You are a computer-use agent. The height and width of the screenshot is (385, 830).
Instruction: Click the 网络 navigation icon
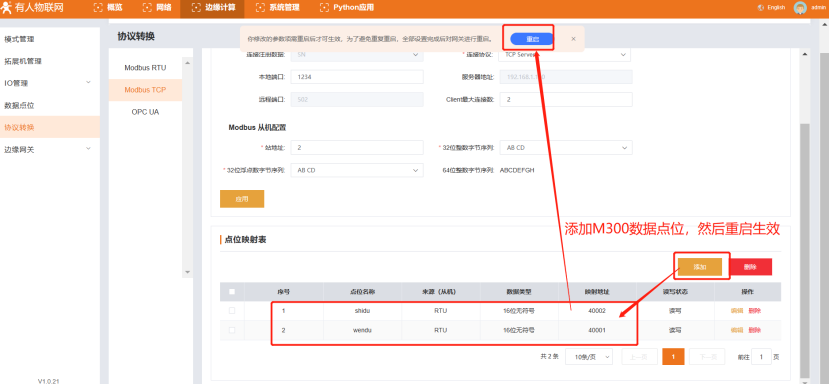[147, 7]
